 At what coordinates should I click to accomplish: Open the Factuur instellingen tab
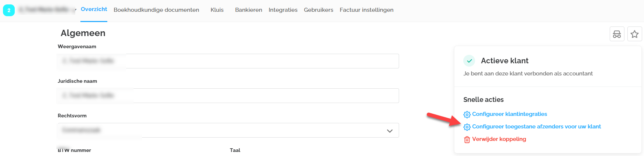[366, 10]
